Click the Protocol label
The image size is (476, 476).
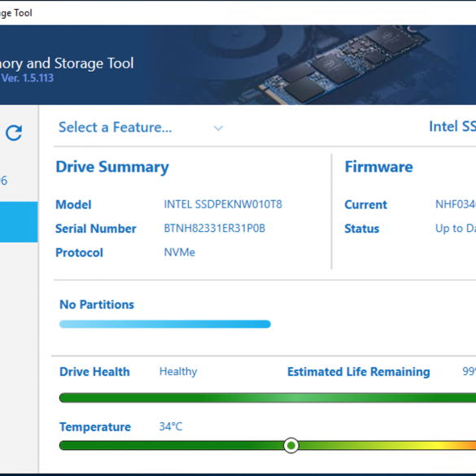79,252
